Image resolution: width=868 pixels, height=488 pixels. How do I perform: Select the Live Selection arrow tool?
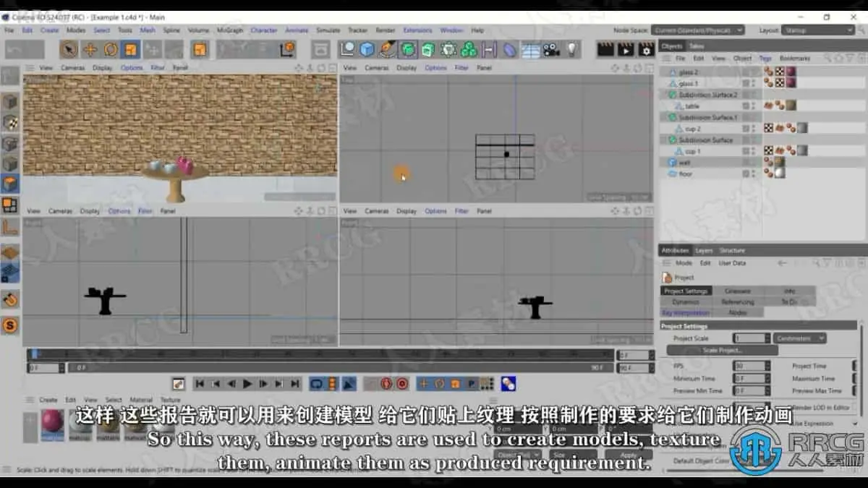(69, 49)
